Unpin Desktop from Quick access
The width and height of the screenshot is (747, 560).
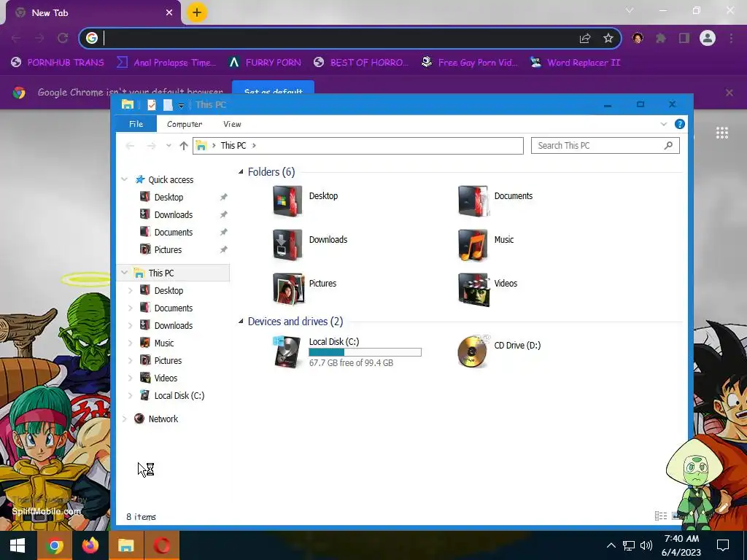tap(223, 197)
